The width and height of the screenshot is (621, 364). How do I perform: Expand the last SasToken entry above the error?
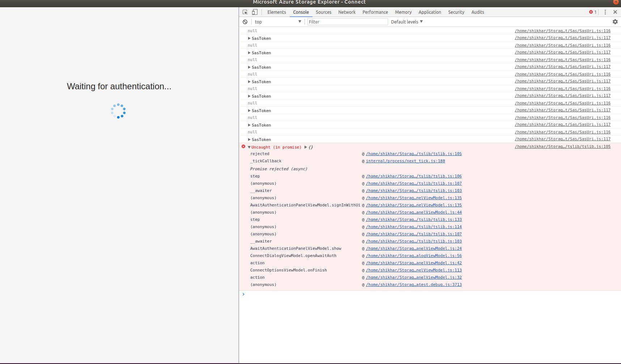[x=249, y=140]
